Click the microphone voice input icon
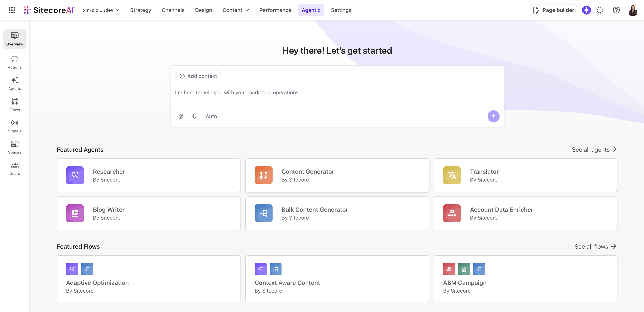The width and height of the screenshot is (644, 312). [194, 116]
